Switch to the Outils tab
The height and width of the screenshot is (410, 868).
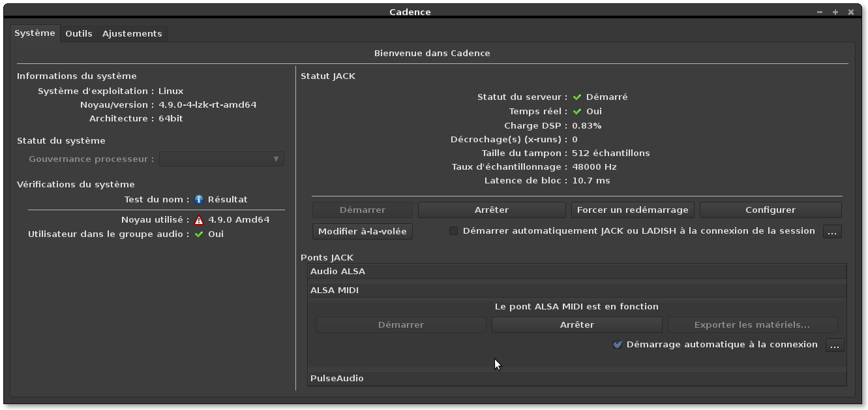78,33
